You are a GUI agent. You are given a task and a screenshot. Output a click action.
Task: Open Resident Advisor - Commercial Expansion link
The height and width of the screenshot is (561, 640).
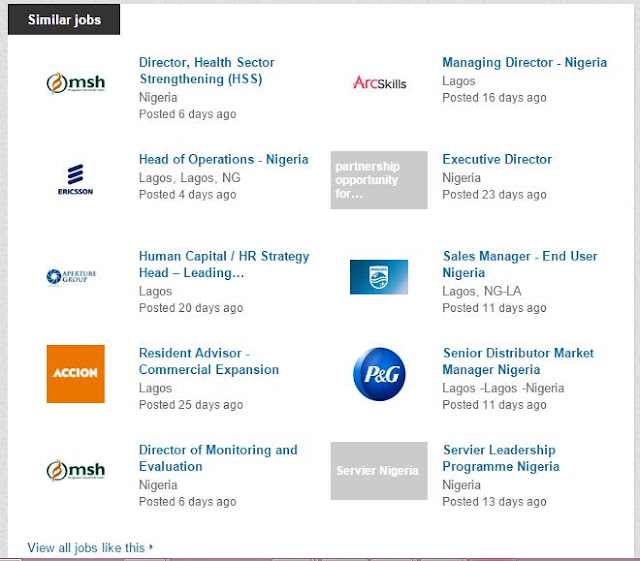coord(209,361)
